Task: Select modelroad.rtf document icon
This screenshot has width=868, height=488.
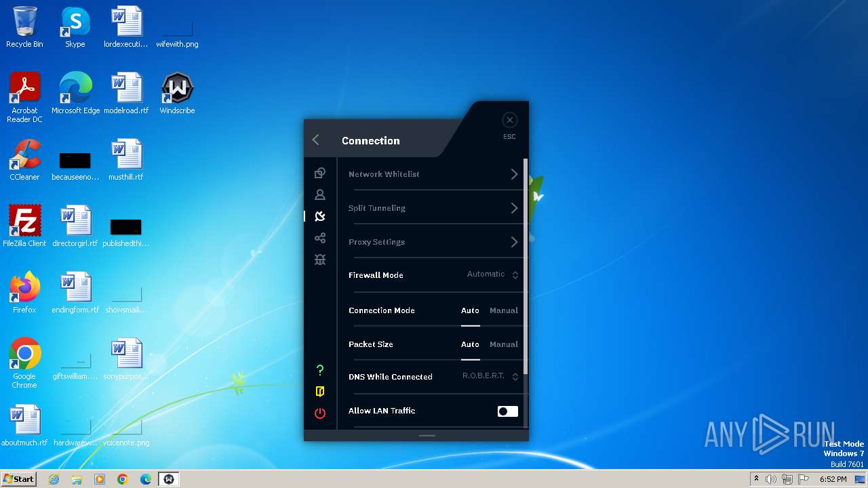Action: pos(126,94)
